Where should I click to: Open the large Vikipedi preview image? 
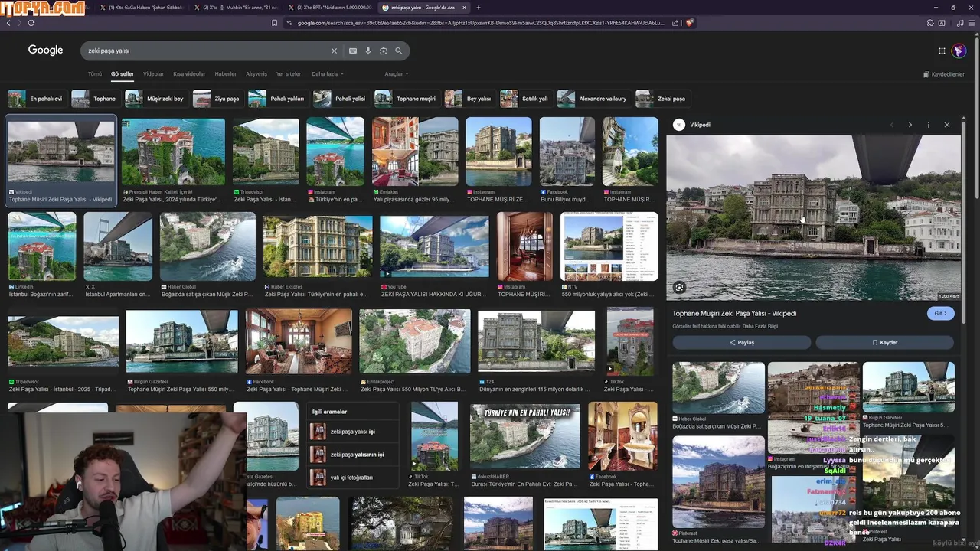tap(813, 217)
